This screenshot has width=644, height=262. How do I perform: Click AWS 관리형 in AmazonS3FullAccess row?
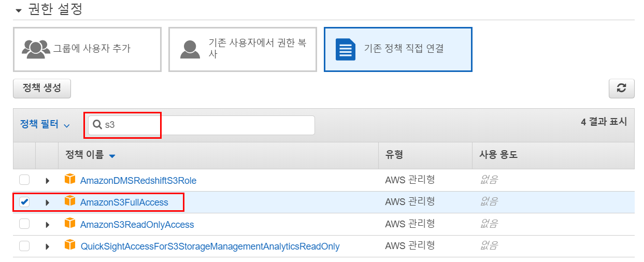(410, 201)
